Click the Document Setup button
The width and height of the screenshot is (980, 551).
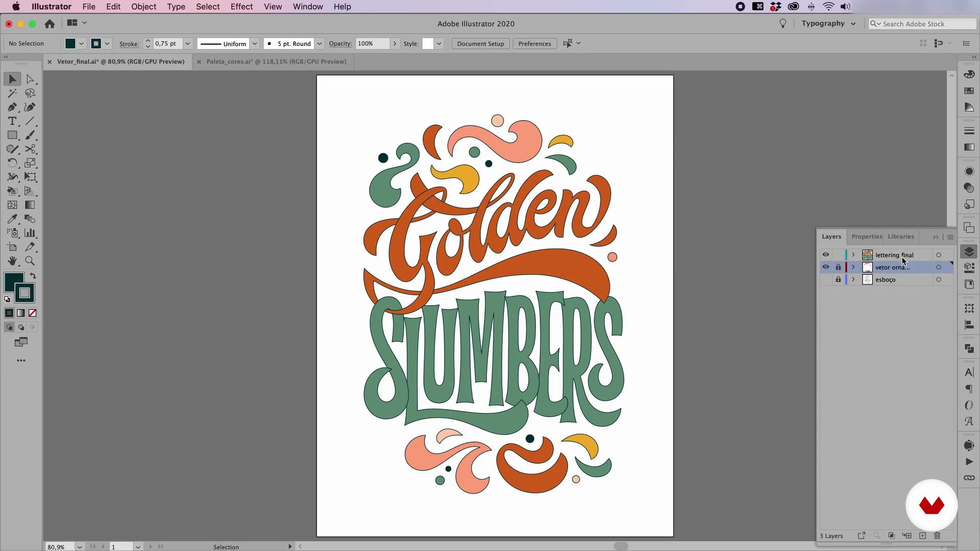[x=480, y=43]
